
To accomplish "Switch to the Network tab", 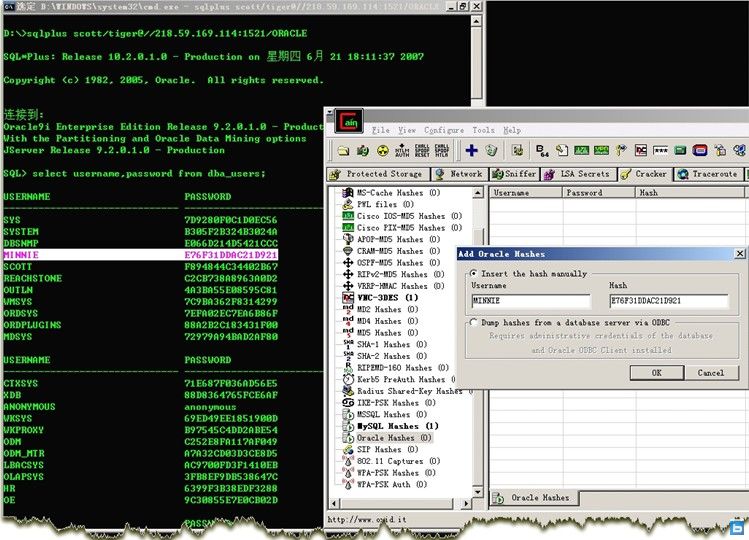I will (459, 174).
